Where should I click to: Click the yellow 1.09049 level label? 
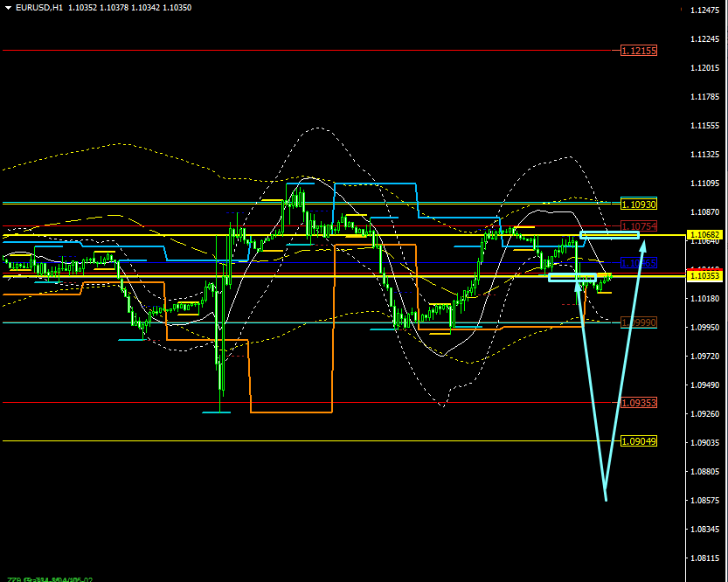click(x=639, y=441)
